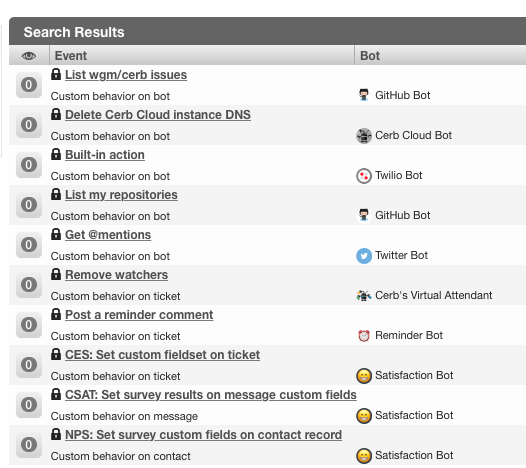Open Delete Cerb Cloud instance DNS behavior

coord(158,115)
